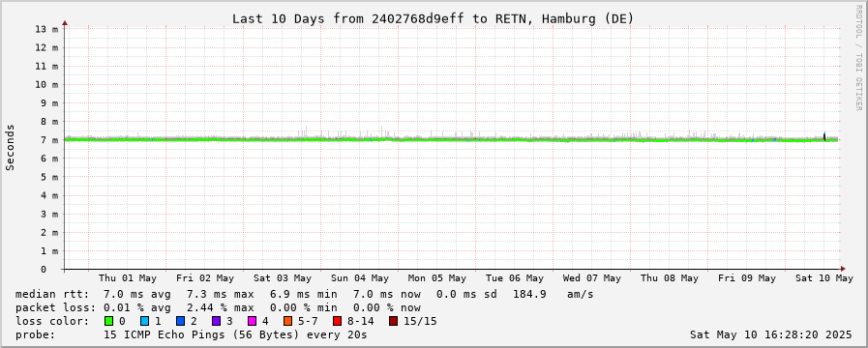Click the Thu 01 May axis label
The width and height of the screenshot is (868, 348).
click(x=128, y=278)
